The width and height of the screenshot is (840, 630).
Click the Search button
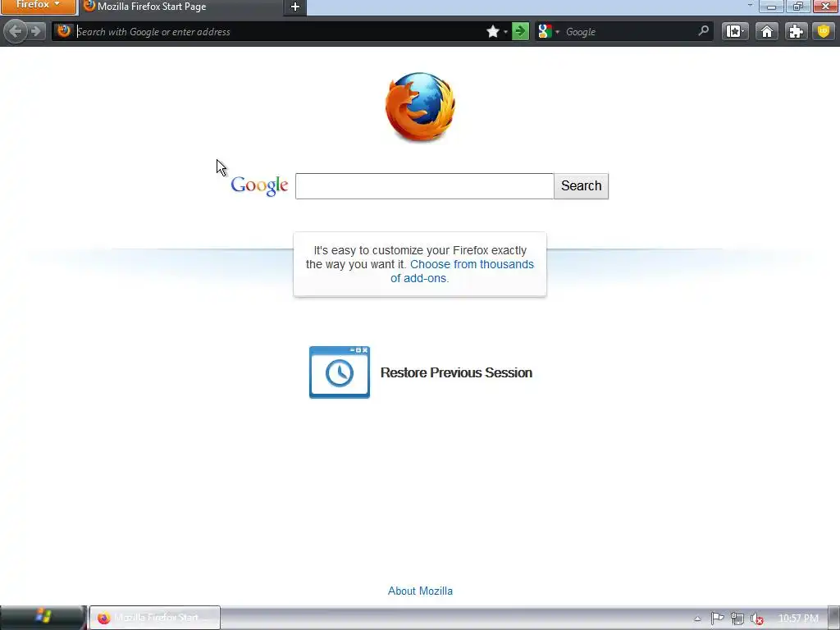click(x=582, y=186)
